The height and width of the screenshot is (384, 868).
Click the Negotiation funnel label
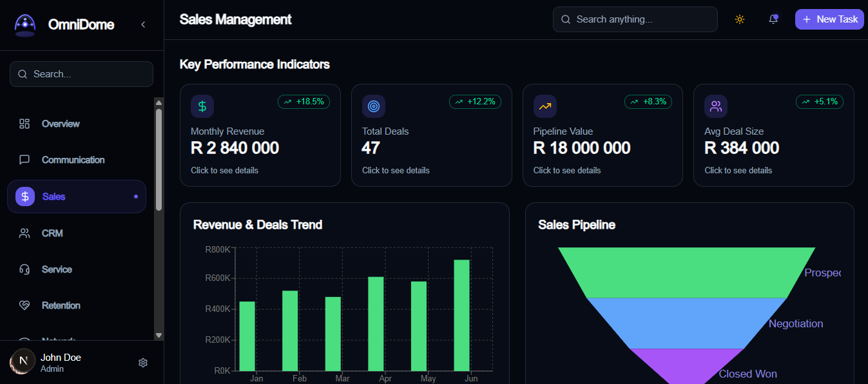(796, 323)
